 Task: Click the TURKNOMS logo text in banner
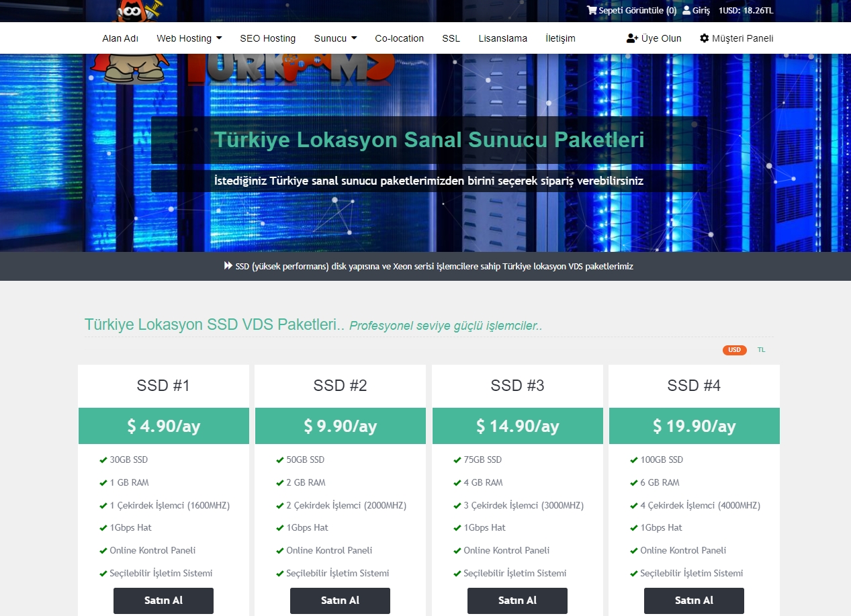point(290,69)
